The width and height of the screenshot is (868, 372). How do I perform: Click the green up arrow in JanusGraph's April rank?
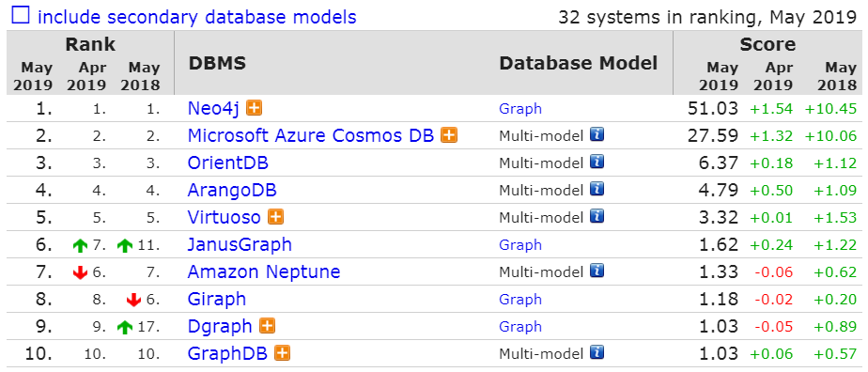[x=80, y=245]
